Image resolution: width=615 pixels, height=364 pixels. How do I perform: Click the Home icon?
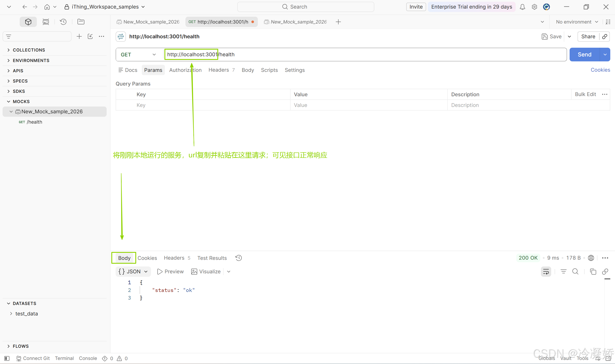(47, 7)
